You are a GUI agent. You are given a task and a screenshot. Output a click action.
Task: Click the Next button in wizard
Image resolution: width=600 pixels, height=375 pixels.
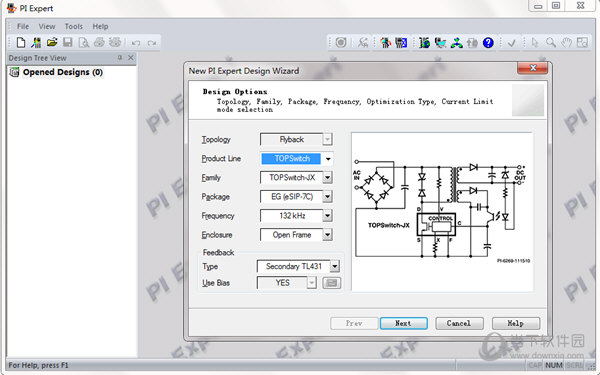[x=404, y=323]
